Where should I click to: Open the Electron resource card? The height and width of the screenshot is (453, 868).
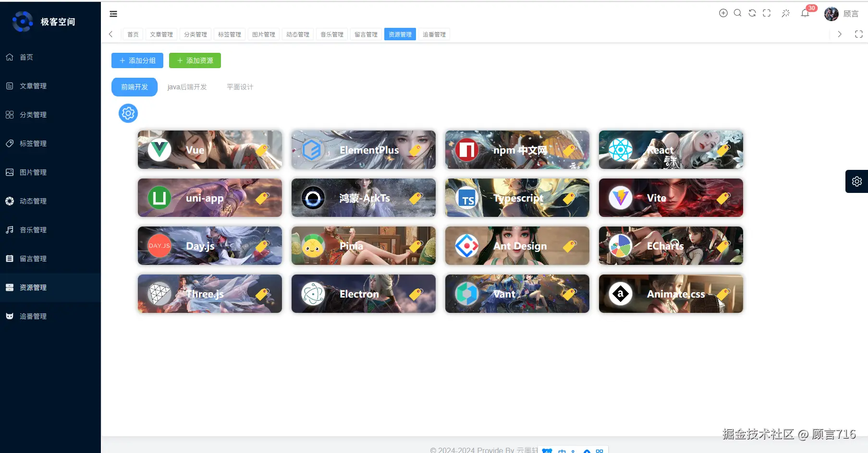pos(364,294)
